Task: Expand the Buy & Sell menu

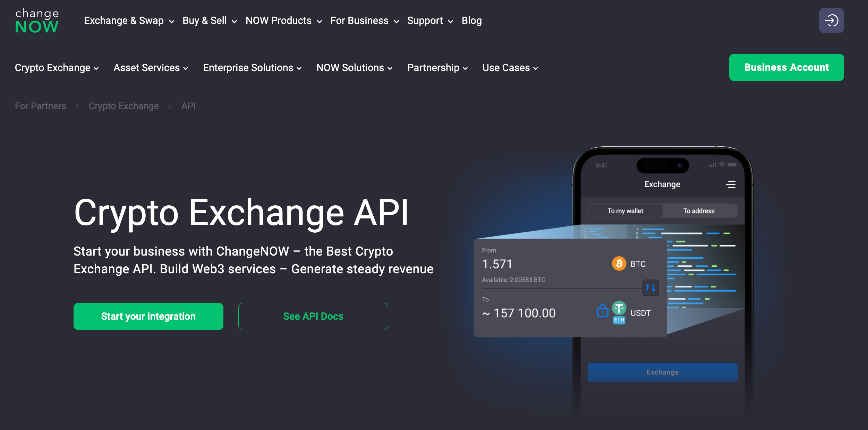Action: 210,21
